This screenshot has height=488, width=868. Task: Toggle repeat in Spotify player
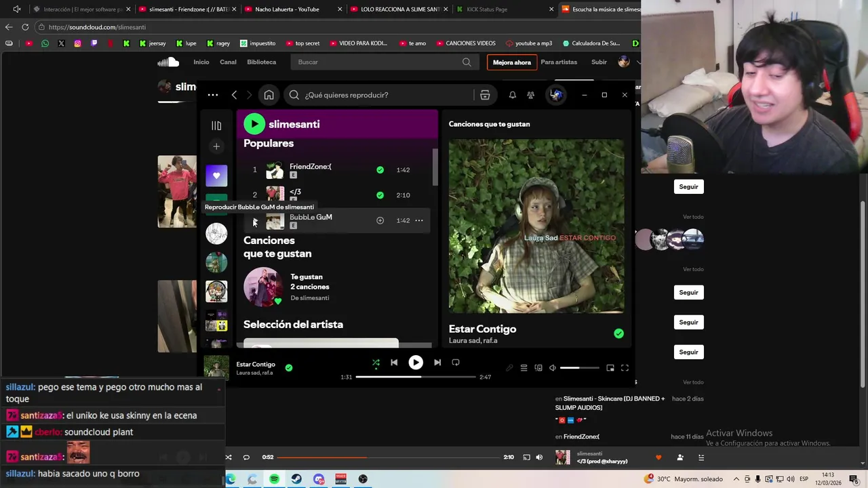(x=456, y=363)
